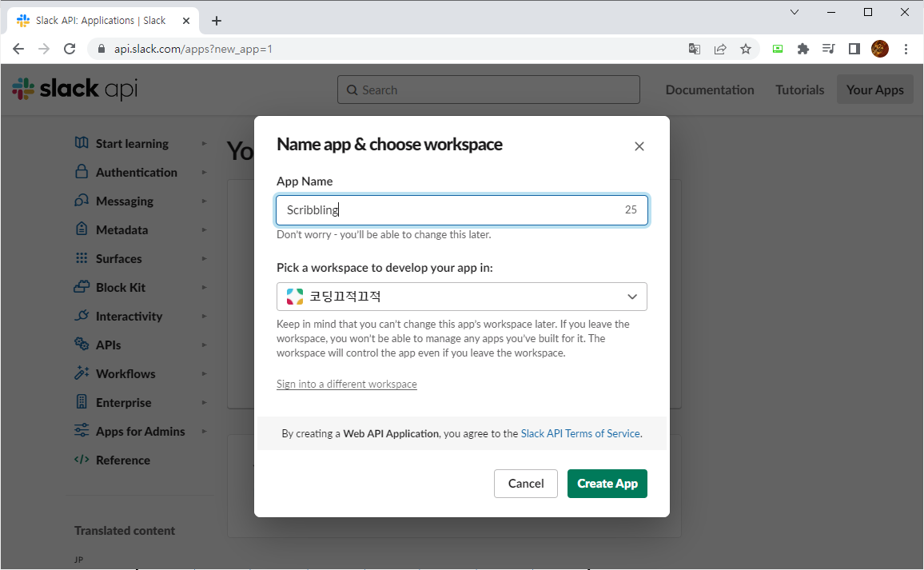Expand the APIs section arrow
Viewport: 924px width, 570px height.
pyautogui.click(x=205, y=345)
